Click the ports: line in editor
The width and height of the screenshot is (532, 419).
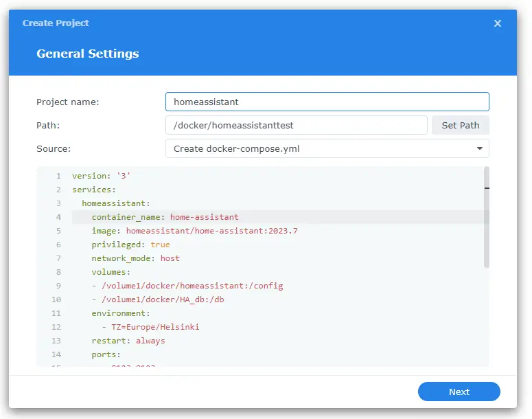(x=106, y=354)
